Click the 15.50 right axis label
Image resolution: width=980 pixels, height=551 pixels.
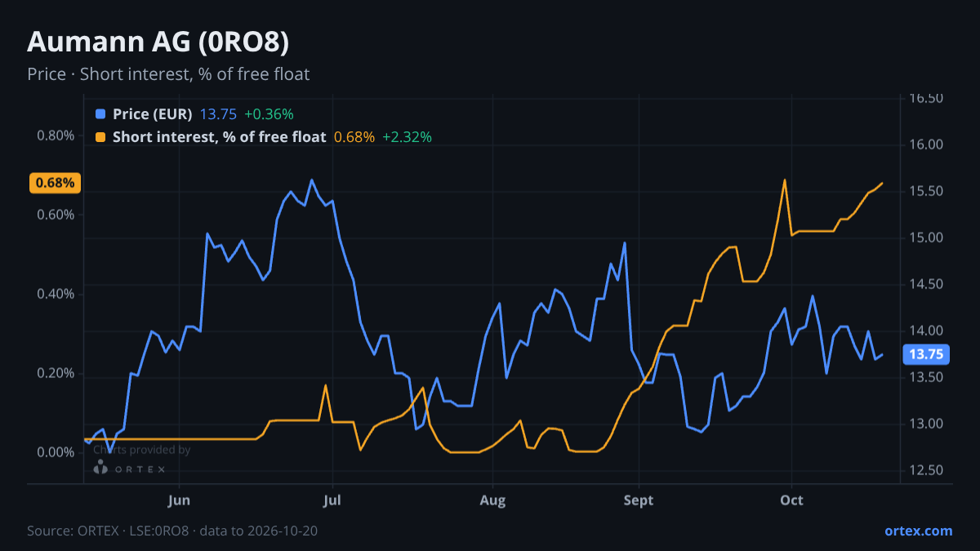927,191
